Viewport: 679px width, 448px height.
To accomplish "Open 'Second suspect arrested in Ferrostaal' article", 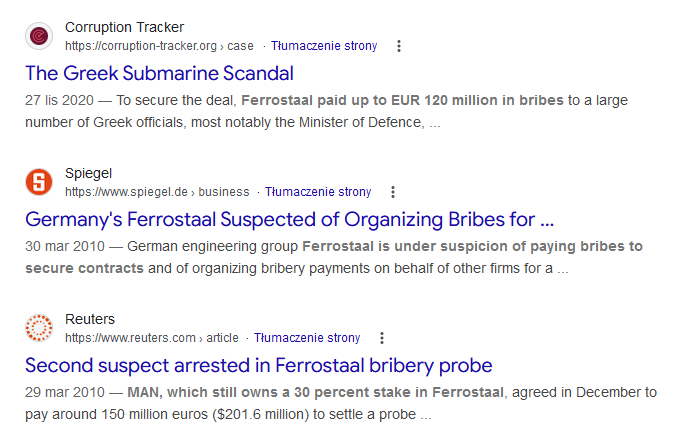I will 258,365.
